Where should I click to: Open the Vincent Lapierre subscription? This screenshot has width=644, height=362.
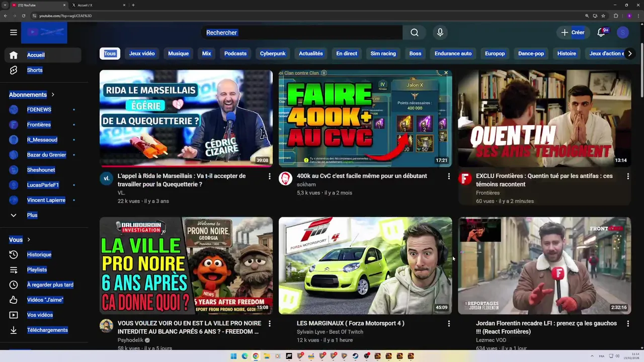click(x=43, y=200)
